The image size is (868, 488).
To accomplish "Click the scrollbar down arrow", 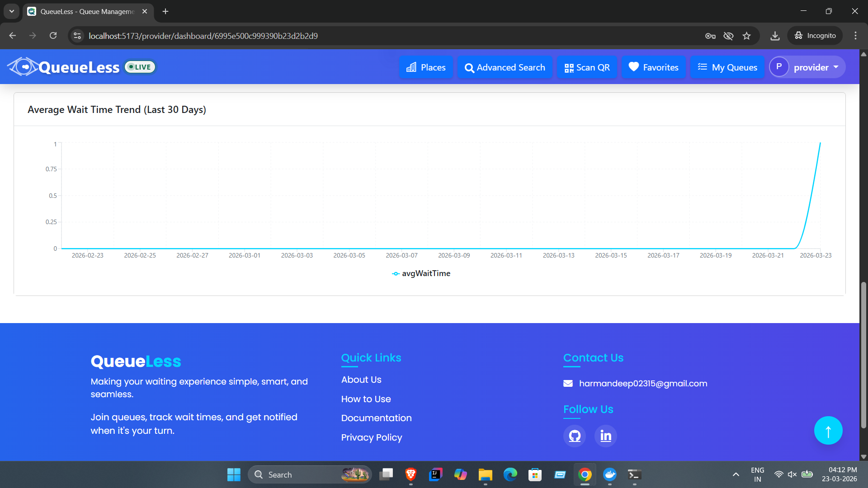I will (x=863, y=457).
